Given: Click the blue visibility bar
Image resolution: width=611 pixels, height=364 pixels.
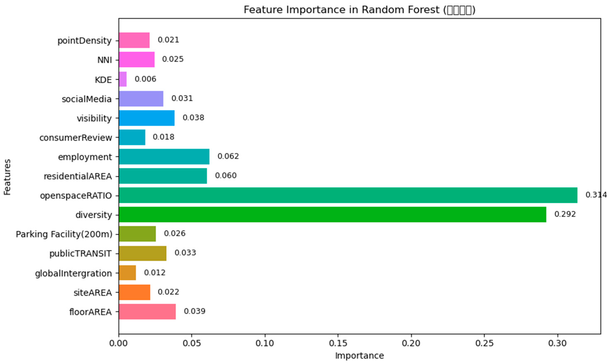Looking at the screenshot, I should pyautogui.click(x=147, y=118).
